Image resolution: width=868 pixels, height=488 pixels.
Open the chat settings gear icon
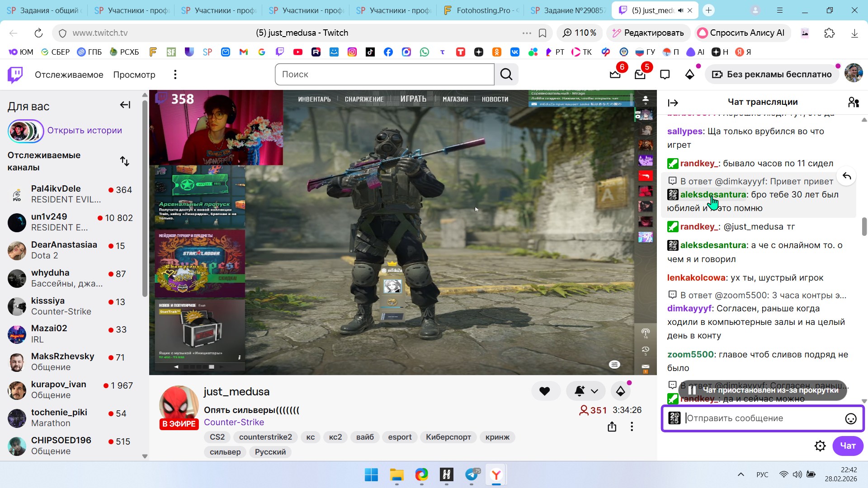(820, 446)
